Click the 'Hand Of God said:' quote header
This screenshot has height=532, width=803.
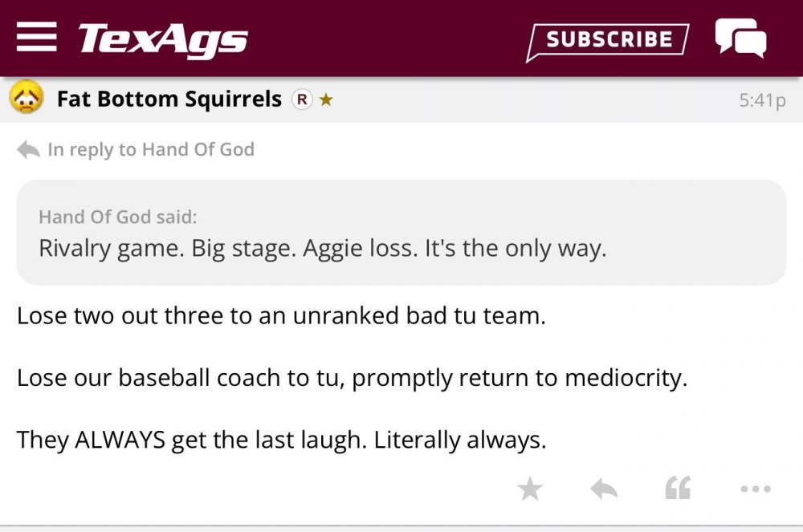click(x=117, y=217)
